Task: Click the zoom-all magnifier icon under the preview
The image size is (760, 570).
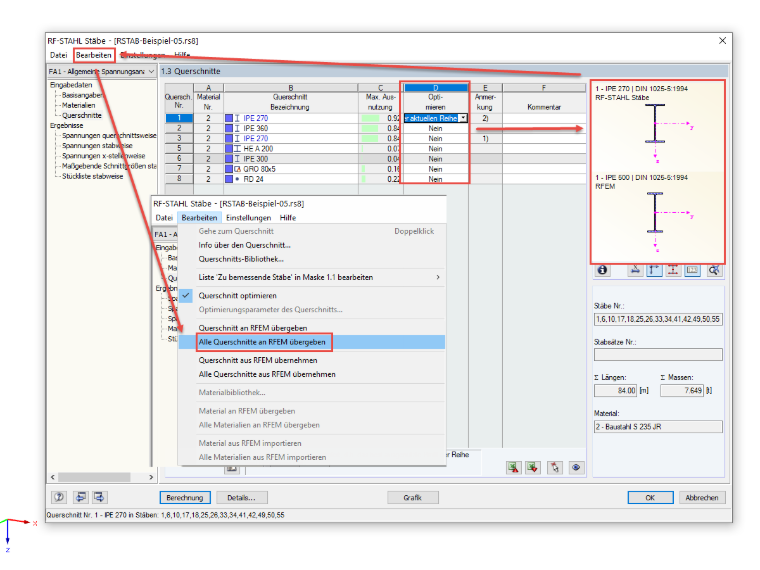Action: tap(714, 270)
